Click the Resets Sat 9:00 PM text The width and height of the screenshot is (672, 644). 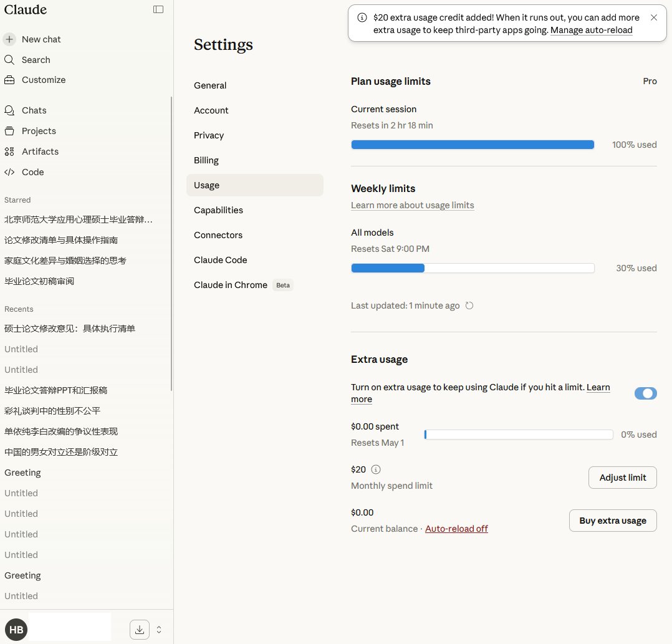[390, 249]
